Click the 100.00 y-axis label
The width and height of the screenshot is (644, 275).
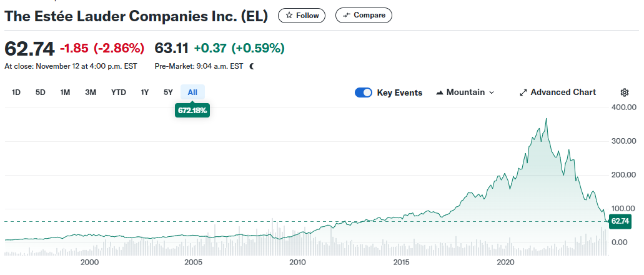click(x=624, y=208)
